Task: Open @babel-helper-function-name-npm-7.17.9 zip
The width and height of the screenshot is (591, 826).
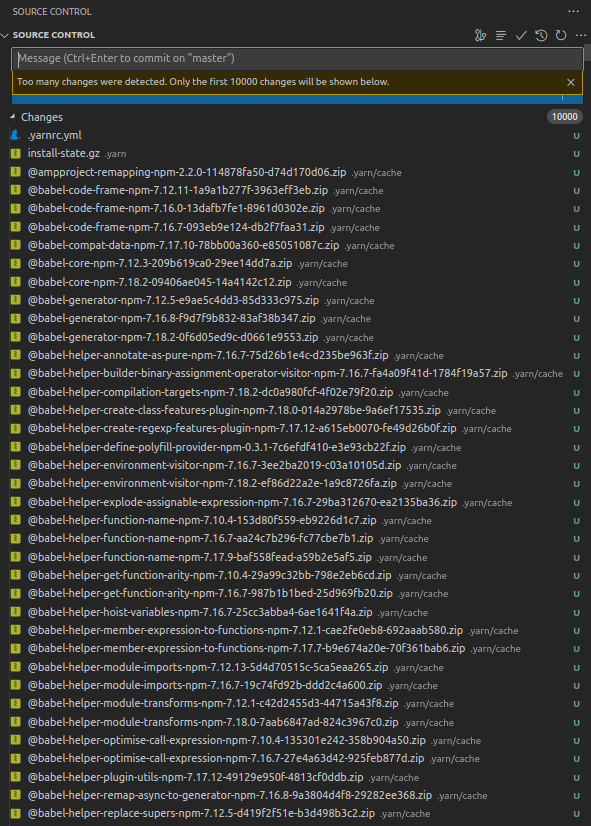Action: (200, 557)
